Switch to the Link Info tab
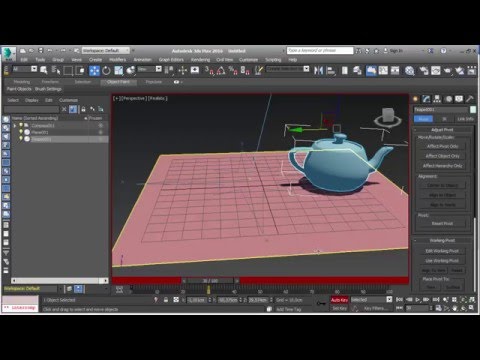This screenshot has height=360, width=480. coord(465,119)
